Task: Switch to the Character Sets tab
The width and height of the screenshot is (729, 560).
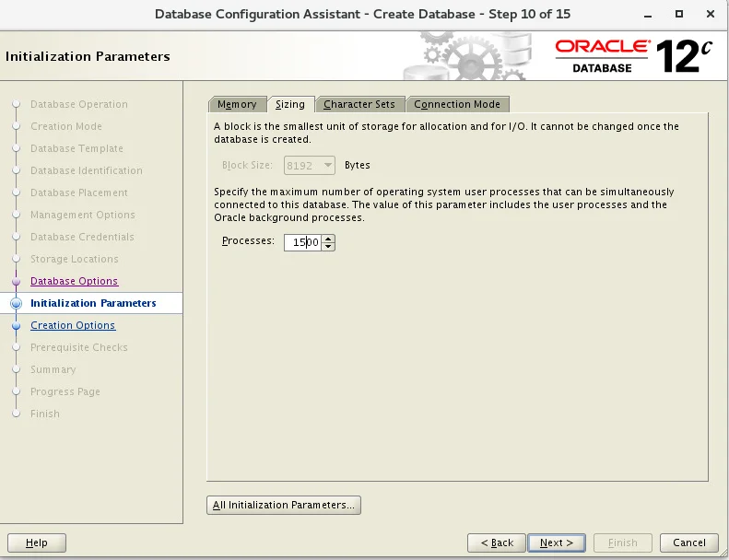Action: [359, 105]
